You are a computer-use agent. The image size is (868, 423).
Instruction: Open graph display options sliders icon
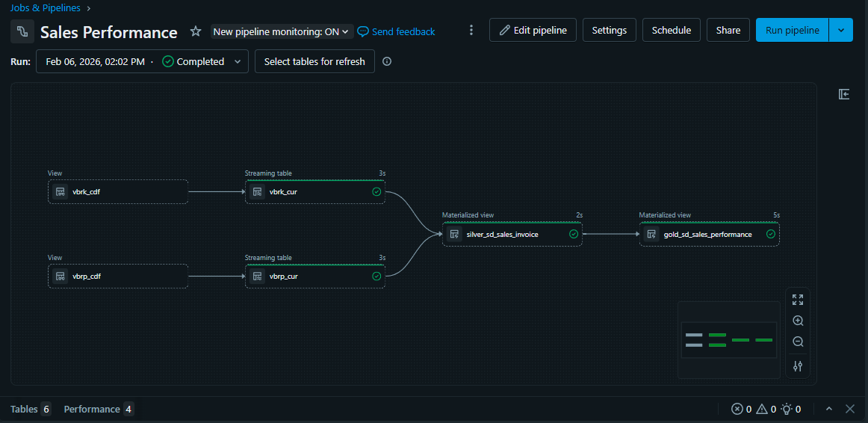coord(798,366)
